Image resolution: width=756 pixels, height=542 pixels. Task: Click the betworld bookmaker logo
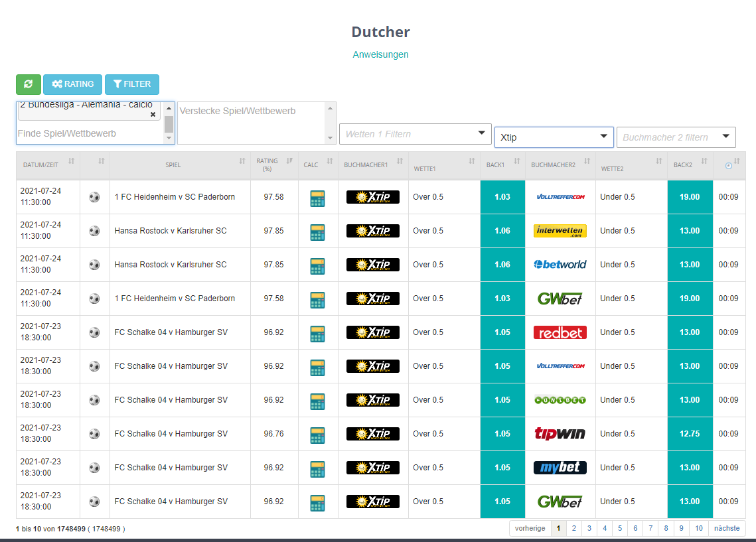tap(560, 265)
